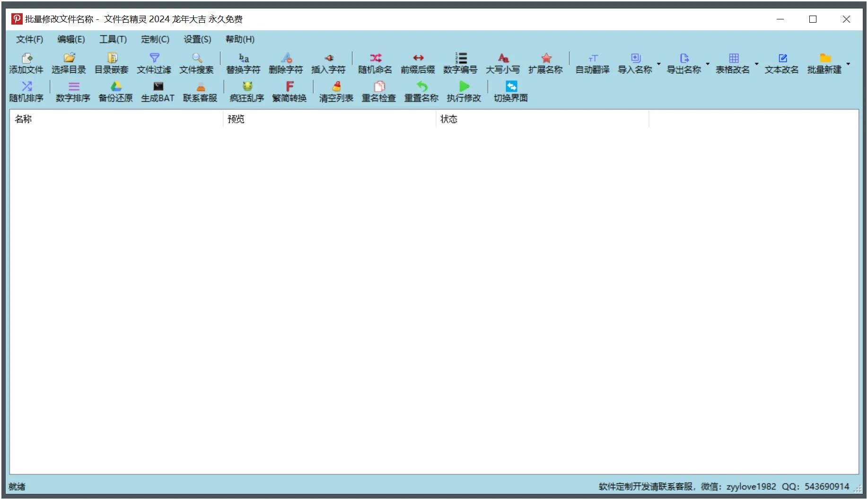Open the 选择目录 folder picker icon
The height and width of the screenshot is (500, 868).
pyautogui.click(x=69, y=59)
